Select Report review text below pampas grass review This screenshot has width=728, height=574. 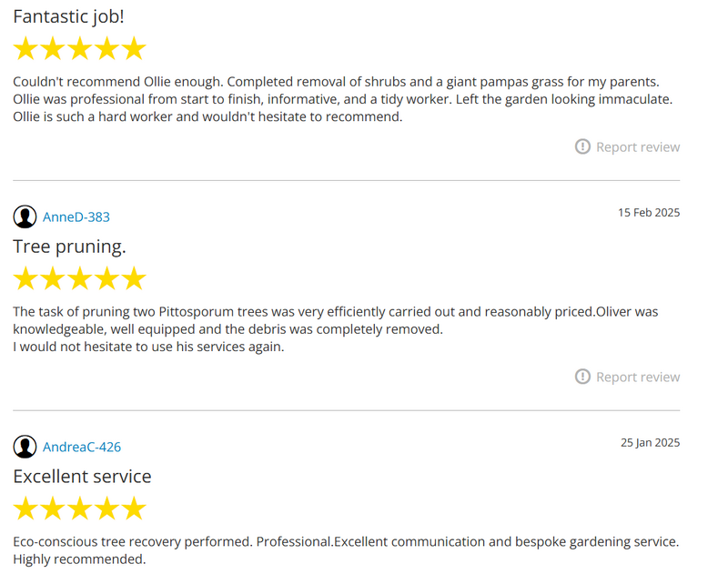[638, 147]
